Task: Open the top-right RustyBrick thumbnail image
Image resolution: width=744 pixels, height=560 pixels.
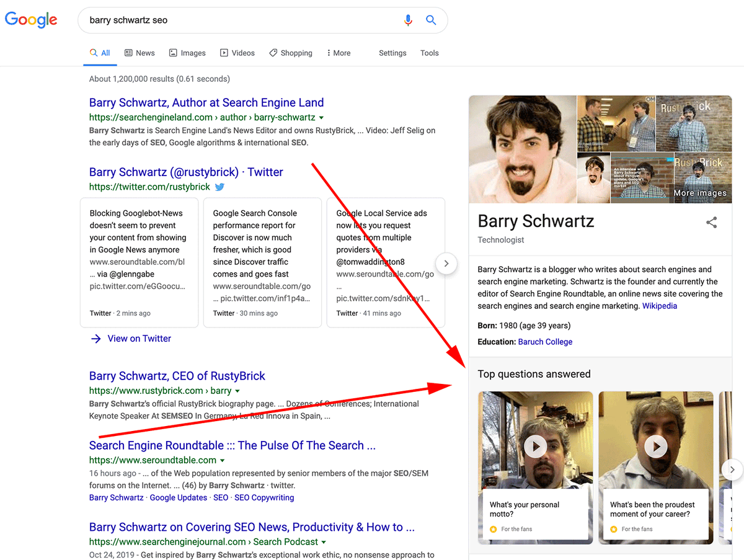Action: pyautogui.click(x=694, y=123)
